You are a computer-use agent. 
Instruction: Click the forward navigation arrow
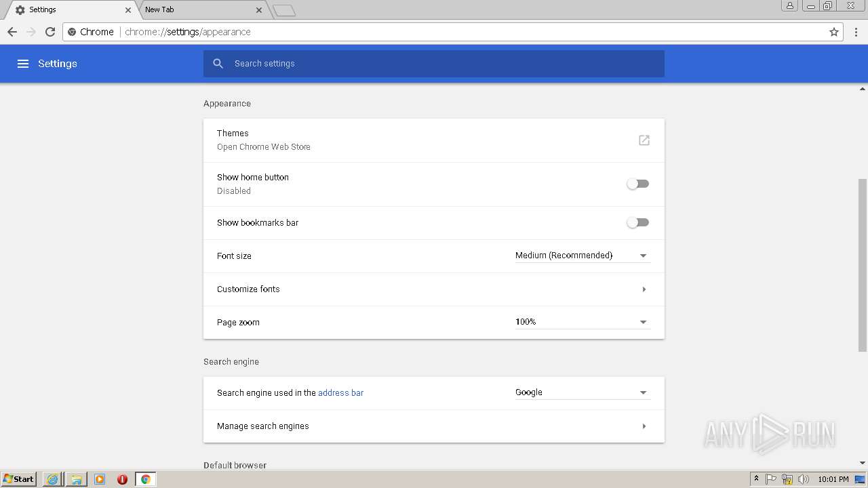point(31,32)
